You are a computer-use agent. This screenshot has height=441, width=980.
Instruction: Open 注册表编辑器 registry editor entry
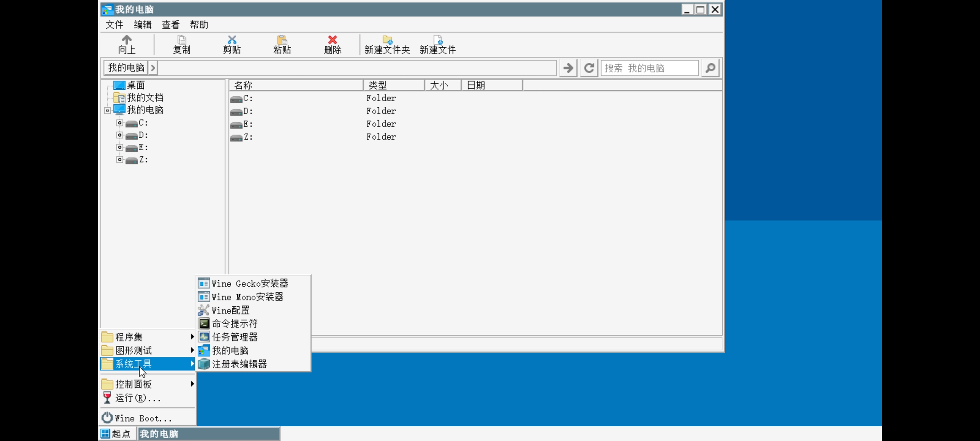pos(253,364)
